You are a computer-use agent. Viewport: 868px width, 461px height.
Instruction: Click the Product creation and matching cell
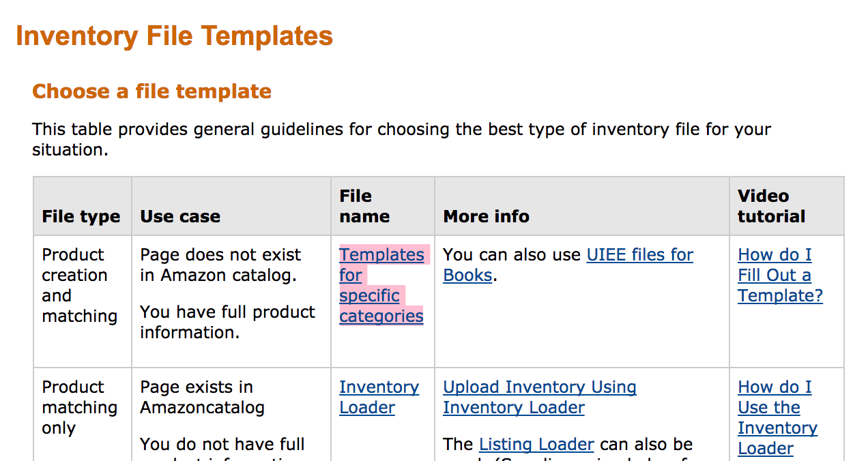point(79,285)
